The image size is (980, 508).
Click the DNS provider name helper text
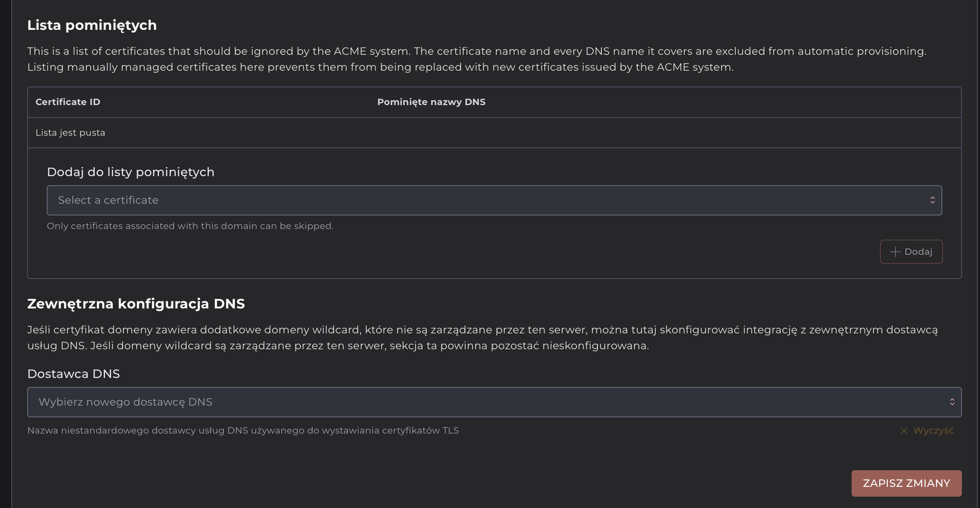point(243,430)
